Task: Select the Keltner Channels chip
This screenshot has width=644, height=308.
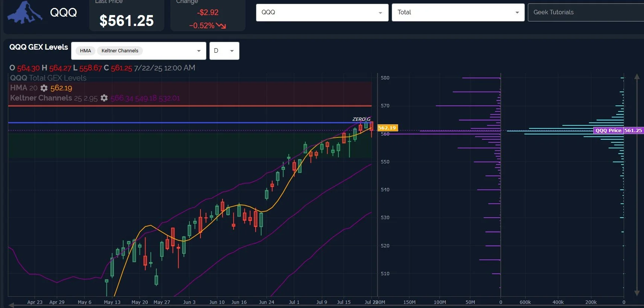Action: tap(120, 51)
